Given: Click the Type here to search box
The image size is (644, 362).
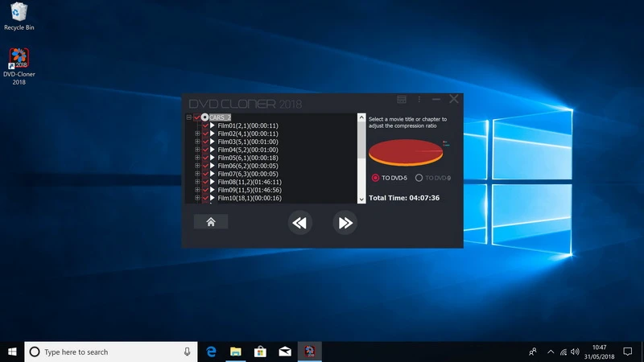Looking at the screenshot, I should click(x=111, y=352).
